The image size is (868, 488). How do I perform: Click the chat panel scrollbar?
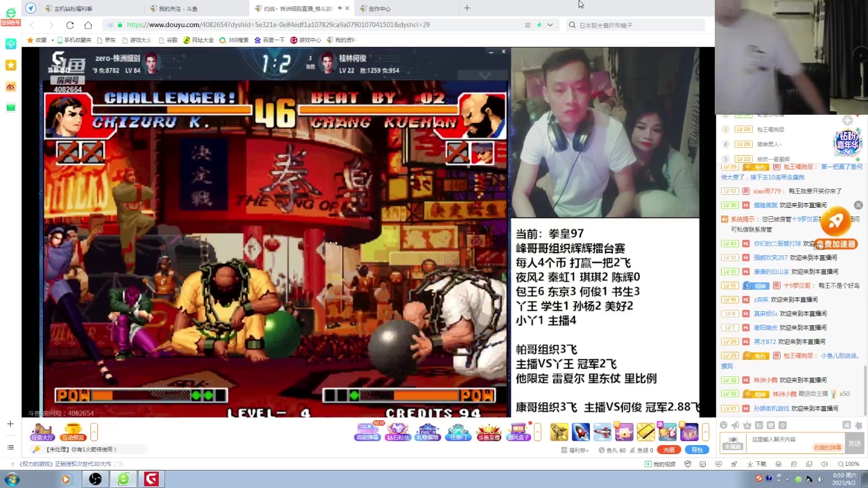pos(865,390)
